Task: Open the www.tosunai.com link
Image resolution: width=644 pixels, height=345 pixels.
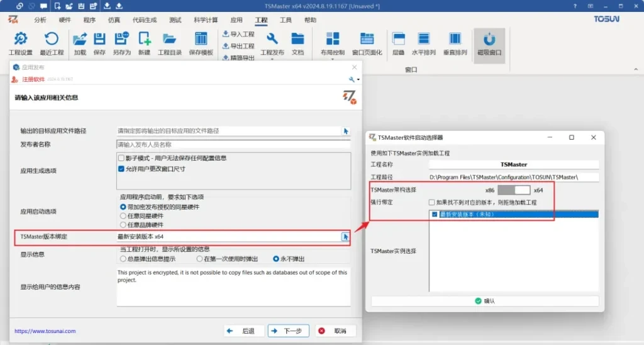Action: click(x=45, y=331)
